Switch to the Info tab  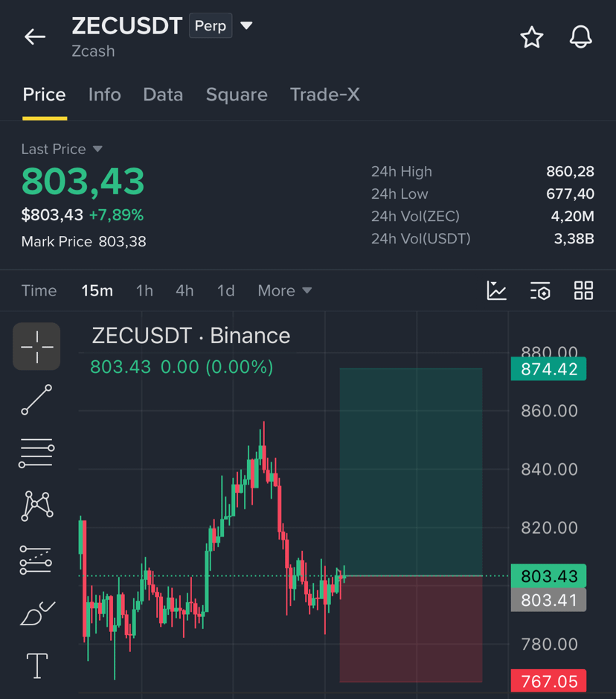tap(105, 95)
